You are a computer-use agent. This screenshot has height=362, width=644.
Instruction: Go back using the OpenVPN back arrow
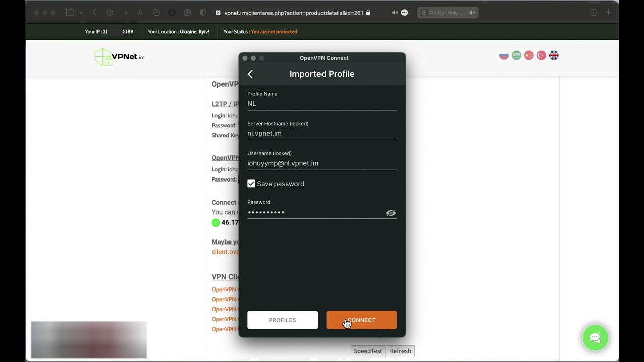pos(250,74)
